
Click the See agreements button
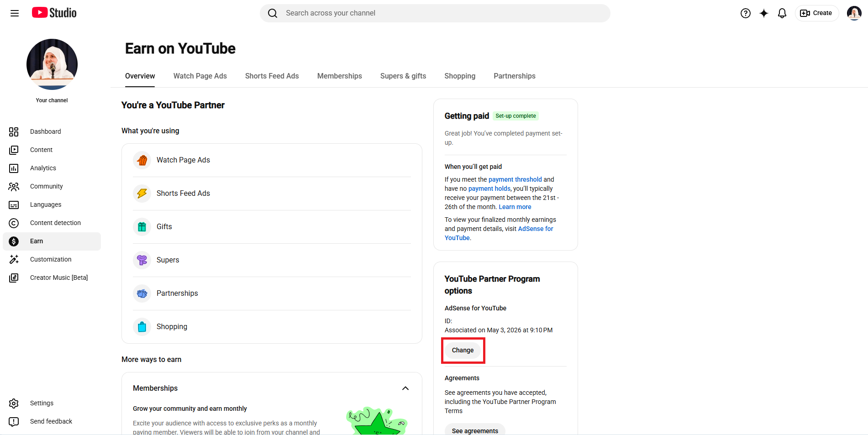click(x=475, y=430)
